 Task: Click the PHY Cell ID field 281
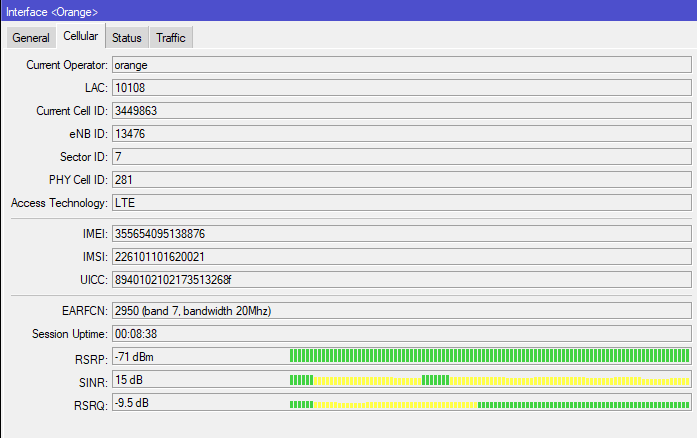pos(402,180)
